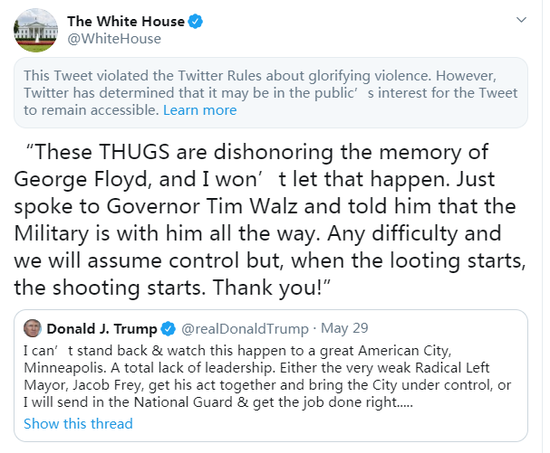Image resolution: width=550 pixels, height=453 pixels.
Task: Follow the Learn more link
Action: [200, 110]
